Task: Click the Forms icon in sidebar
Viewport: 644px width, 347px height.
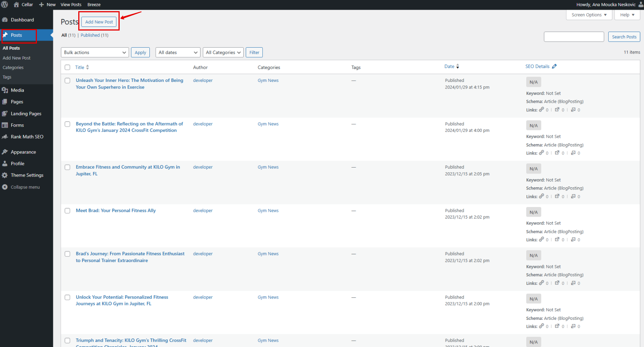Action: tap(5, 125)
